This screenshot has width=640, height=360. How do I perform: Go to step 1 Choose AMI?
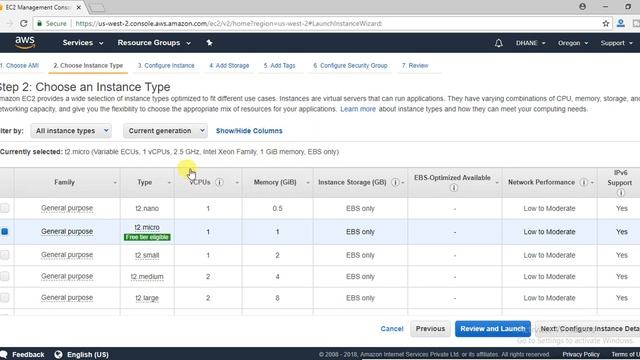pyautogui.click(x=20, y=65)
